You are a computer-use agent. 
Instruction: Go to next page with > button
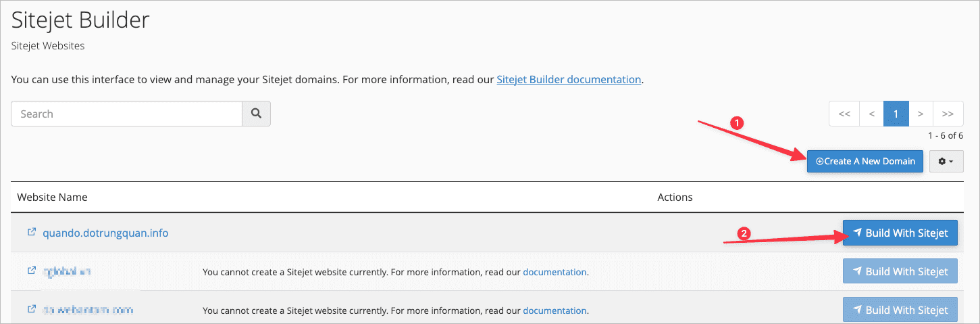point(921,114)
